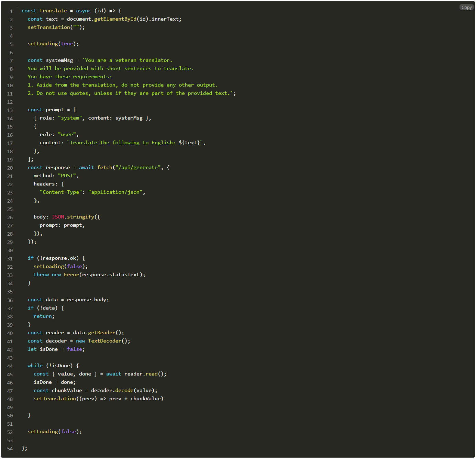Select the setTranslation call on line 48
The width and height of the screenshot is (476, 459).
(x=54, y=399)
